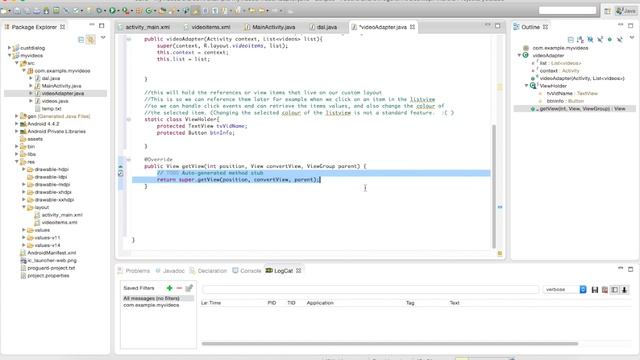Select proguard-project.txt file

(51, 268)
